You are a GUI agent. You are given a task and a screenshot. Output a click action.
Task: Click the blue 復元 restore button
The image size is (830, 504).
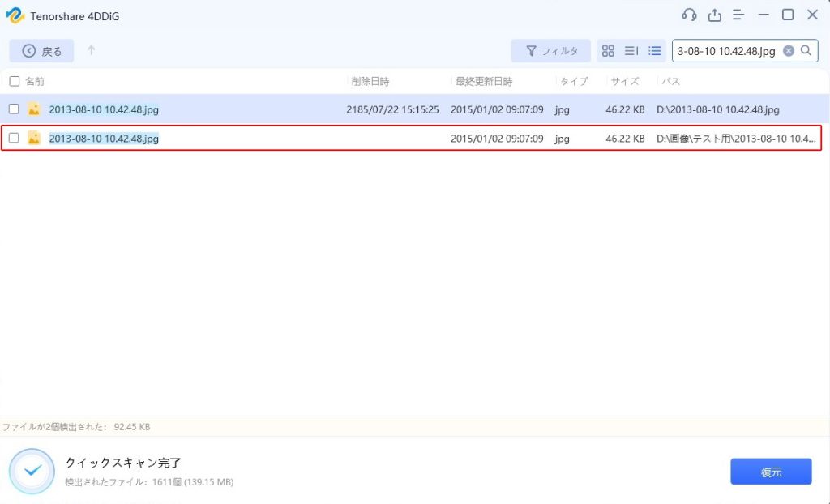pos(771,472)
